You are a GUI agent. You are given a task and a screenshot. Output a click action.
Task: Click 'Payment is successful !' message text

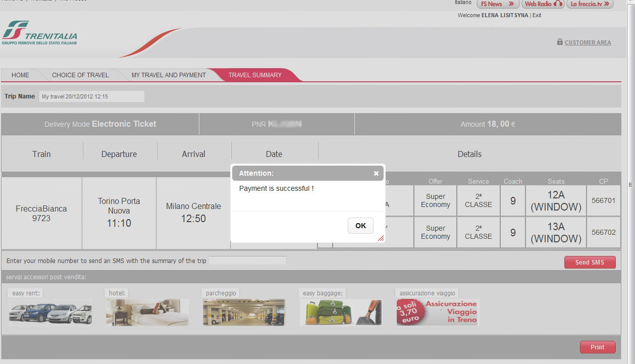tap(277, 188)
